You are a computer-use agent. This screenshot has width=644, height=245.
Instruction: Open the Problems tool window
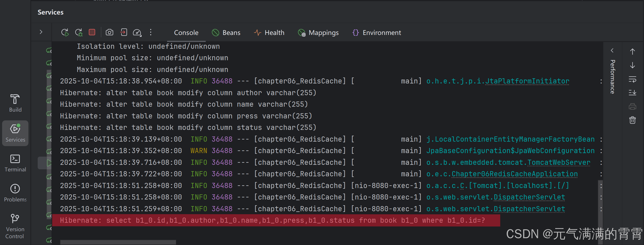15,193
